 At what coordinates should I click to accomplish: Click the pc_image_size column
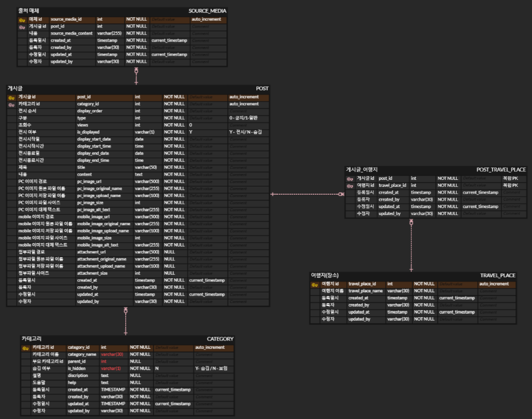90,203
